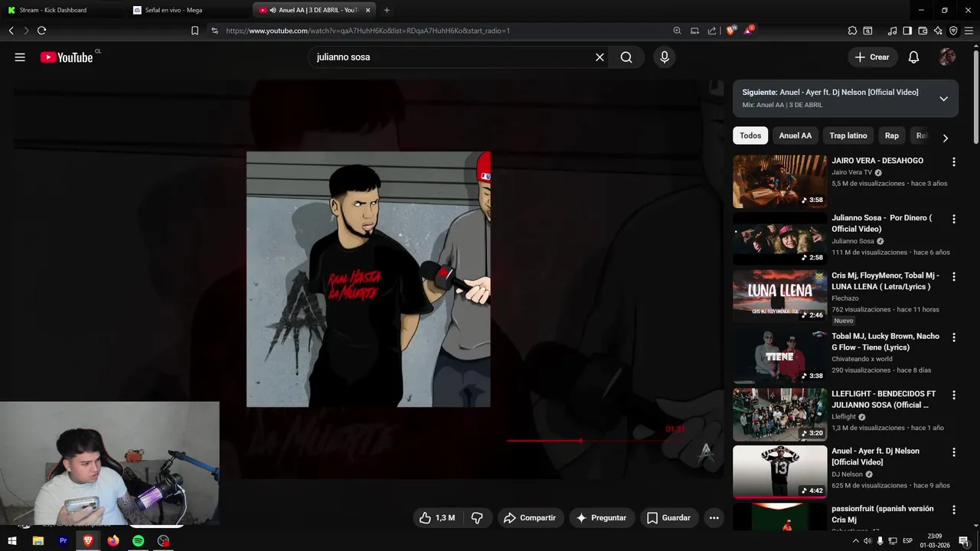Open options for JAIRO VERA - DESAHOGO
Image resolution: width=980 pixels, height=551 pixels.
point(953,161)
